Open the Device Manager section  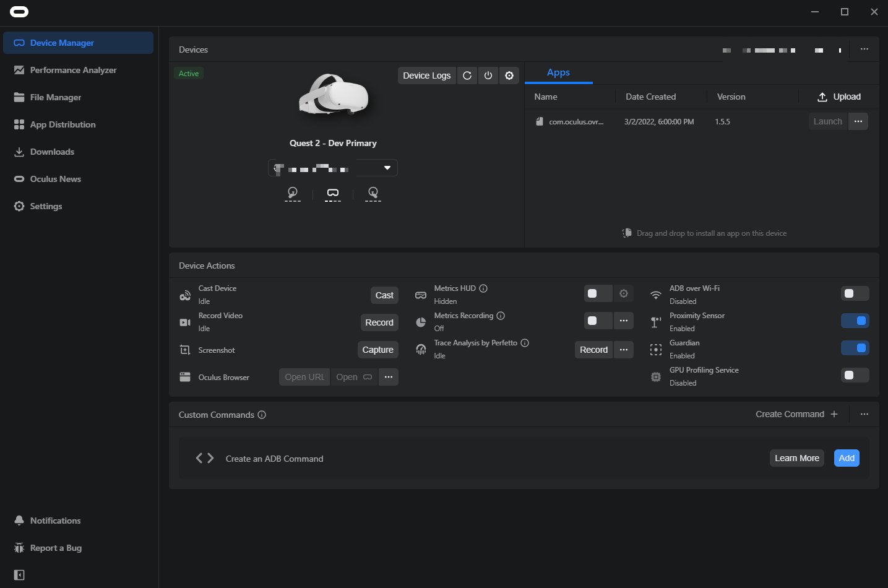(78, 43)
